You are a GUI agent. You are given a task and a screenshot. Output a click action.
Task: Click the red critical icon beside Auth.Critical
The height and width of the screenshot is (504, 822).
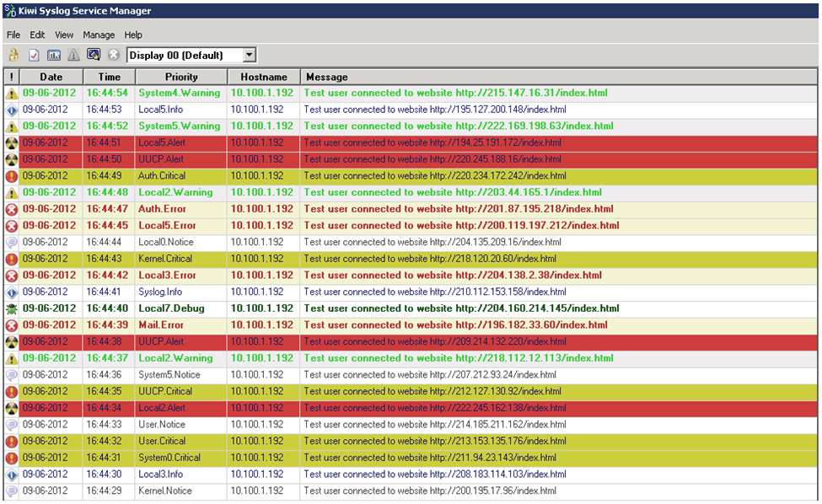pyautogui.click(x=9, y=175)
